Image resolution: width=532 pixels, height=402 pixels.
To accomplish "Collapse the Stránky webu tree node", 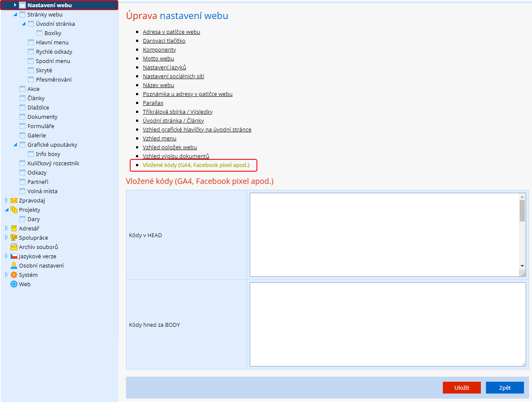I will 16,14.
